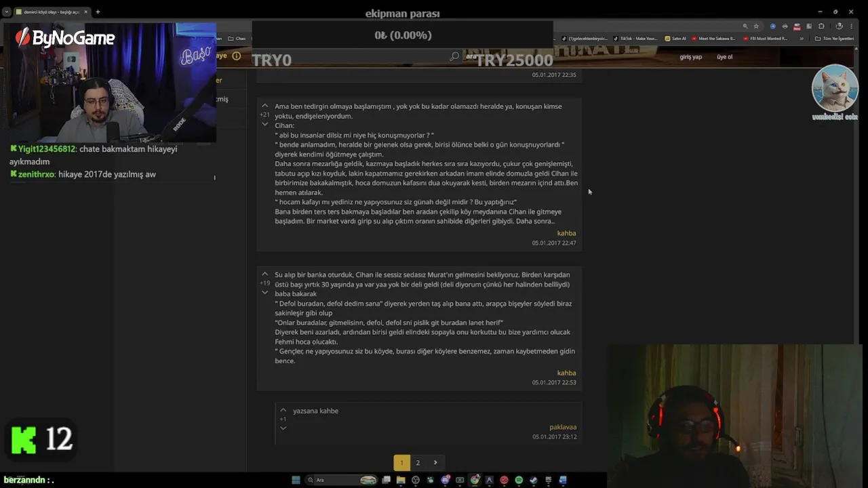The height and width of the screenshot is (488, 868).
Task: Open Task View in the taskbar
Action: (x=386, y=480)
